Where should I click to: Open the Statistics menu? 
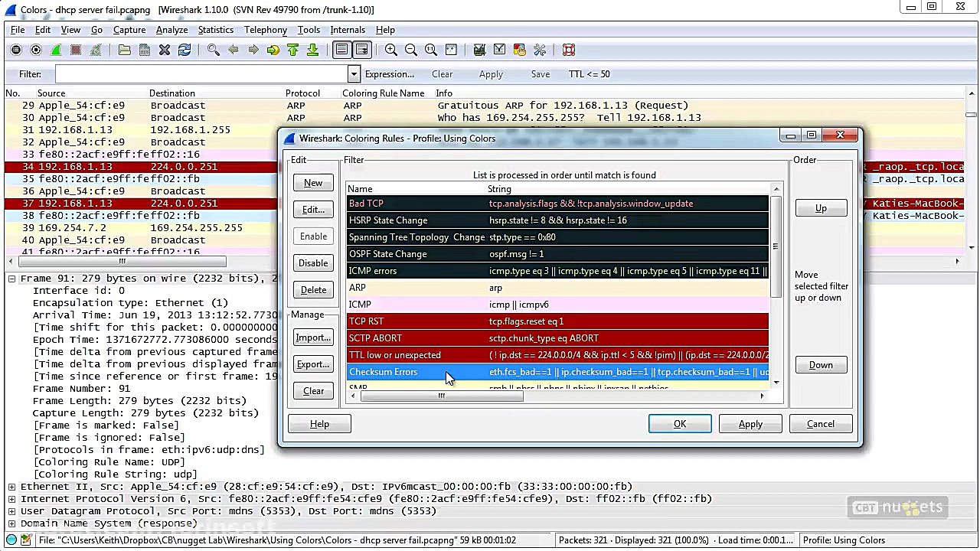tap(215, 30)
